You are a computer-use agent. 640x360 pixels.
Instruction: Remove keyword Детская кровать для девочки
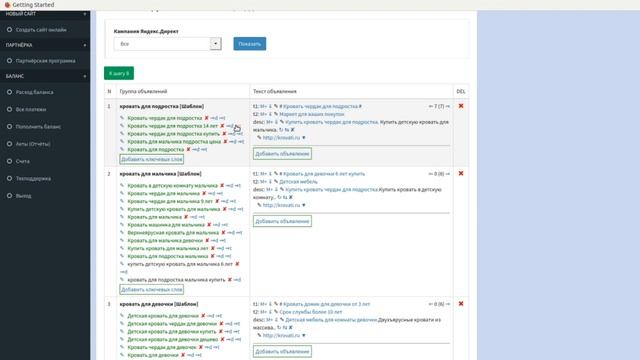click(x=203, y=316)
